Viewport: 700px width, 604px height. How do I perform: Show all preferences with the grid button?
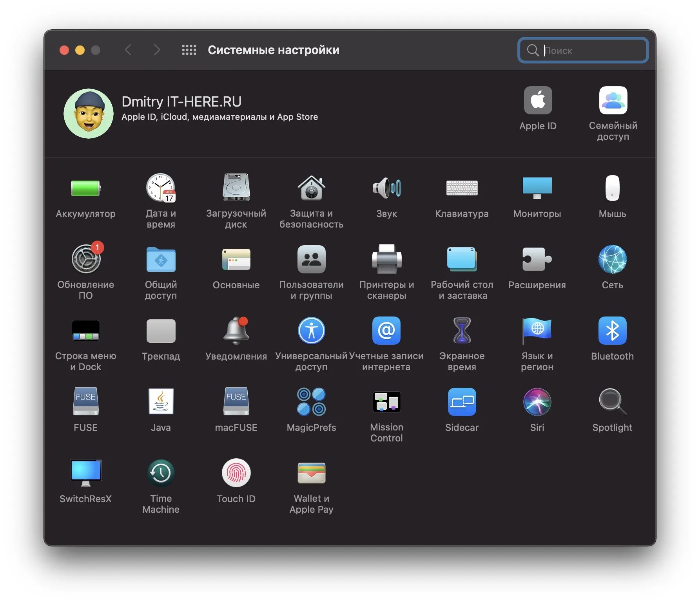189,50
